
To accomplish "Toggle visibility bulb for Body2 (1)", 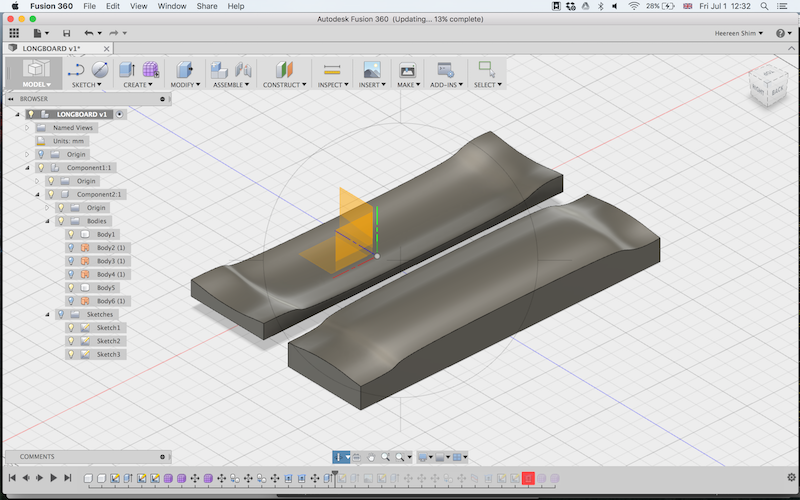I will click(71, 247).
